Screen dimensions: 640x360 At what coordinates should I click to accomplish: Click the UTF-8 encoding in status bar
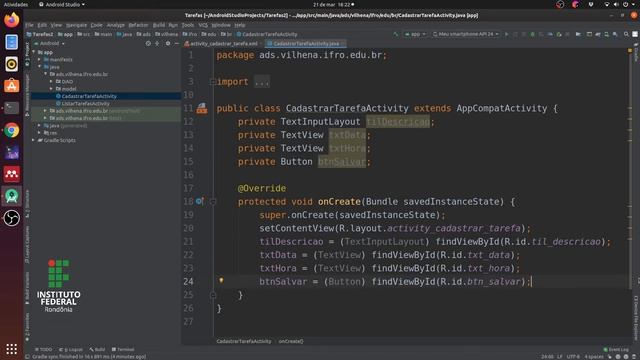pyautogui.click(x=573, y=357)
